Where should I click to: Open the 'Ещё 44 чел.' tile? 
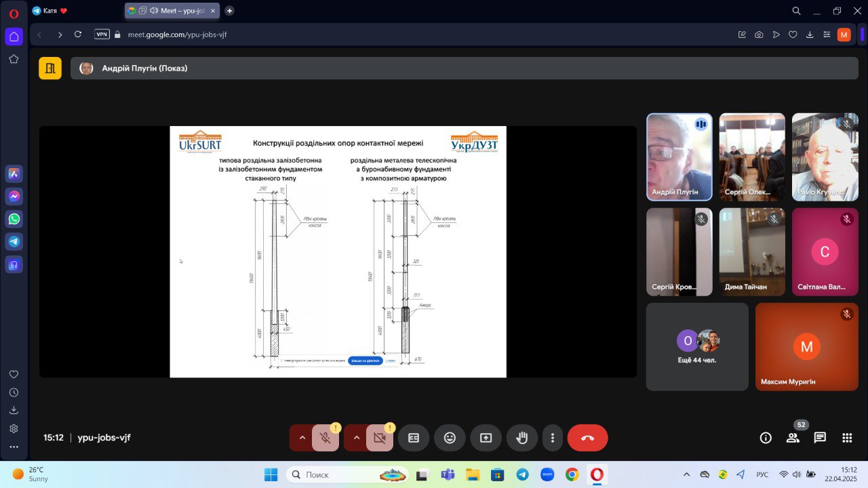point(697,346)
